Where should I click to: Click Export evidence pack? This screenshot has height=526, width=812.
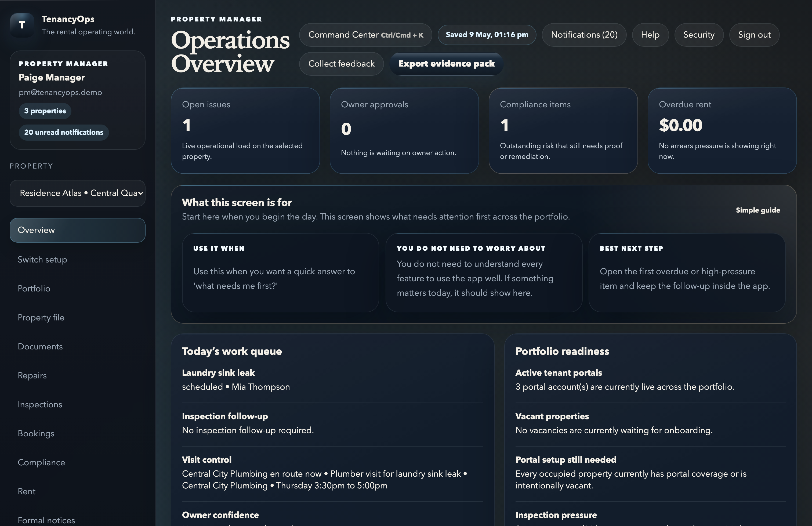(446, 64)
